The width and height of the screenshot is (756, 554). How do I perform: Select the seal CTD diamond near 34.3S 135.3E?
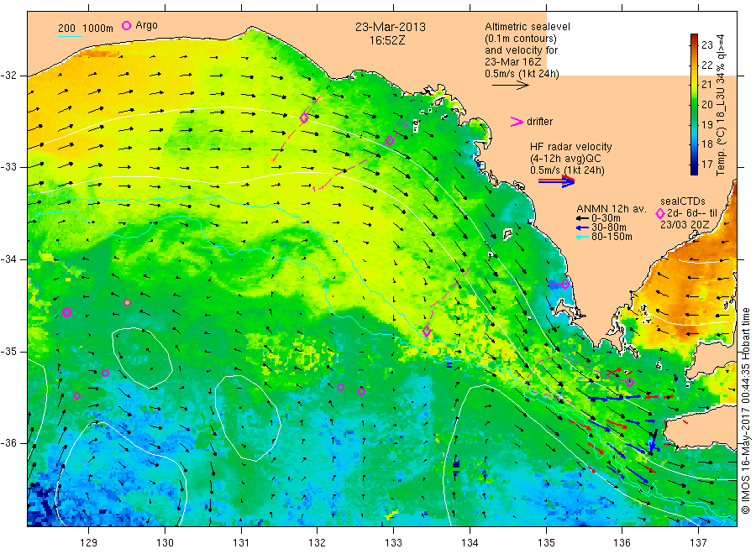click(x=565, y=285)
